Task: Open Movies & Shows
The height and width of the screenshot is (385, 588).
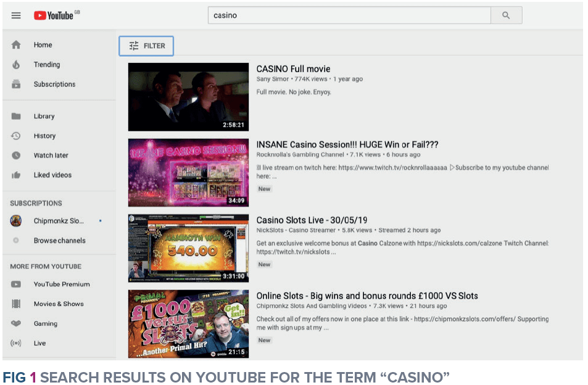Action: (59, 304)
